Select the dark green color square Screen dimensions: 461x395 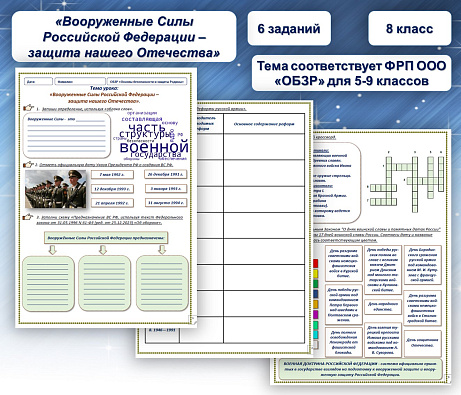point(315,284)
